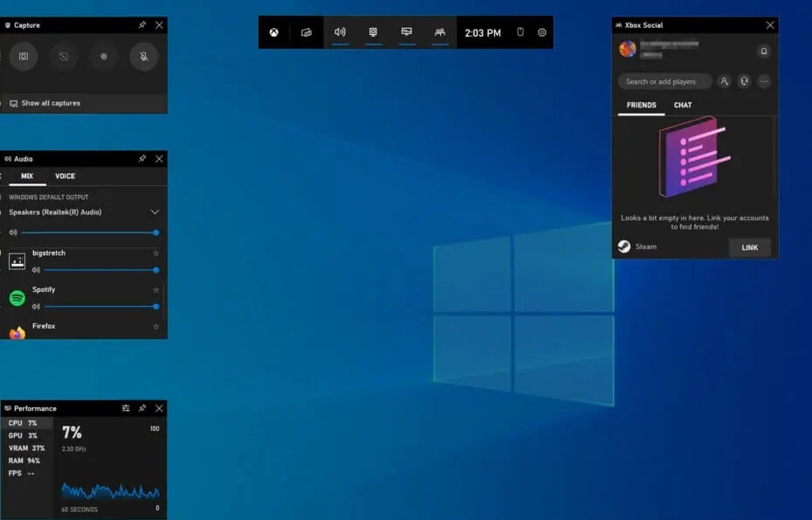This screenshot has height=520, width=812.
Task: Pin the Performance widget
Action: point(142,408)
